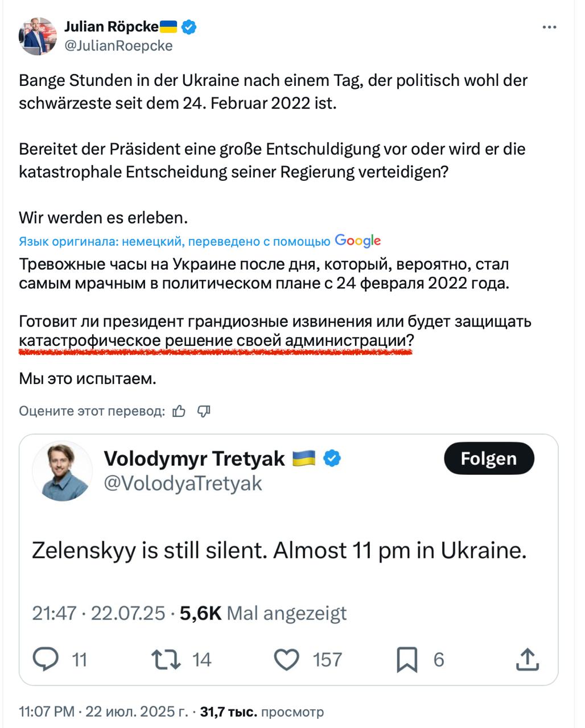The height and width of the screenshot is (728, 585).
Task: Open Volodymyr Tretyak's profile picture
Action: pos(62,471)
